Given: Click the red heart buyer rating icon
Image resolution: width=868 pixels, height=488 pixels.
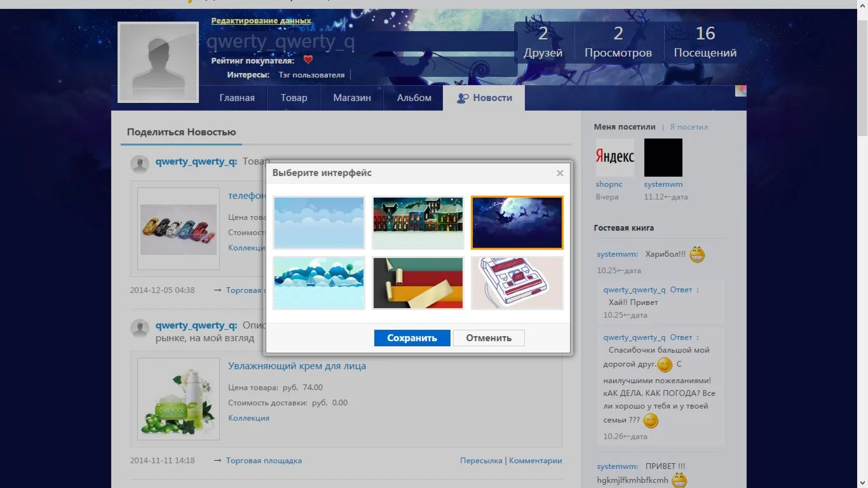Looking at the screenshot, I should tap(308, 60).
